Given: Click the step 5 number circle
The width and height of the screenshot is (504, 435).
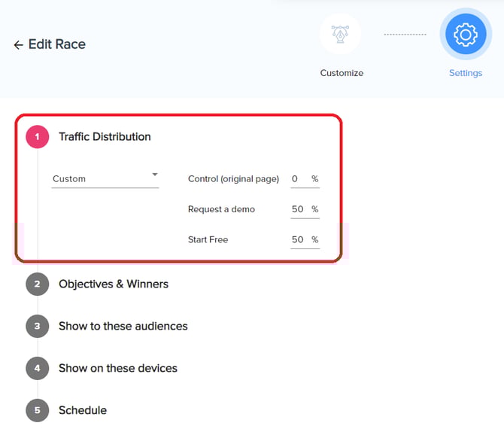Looking at the screenshot, I should (x=38, y=411).
